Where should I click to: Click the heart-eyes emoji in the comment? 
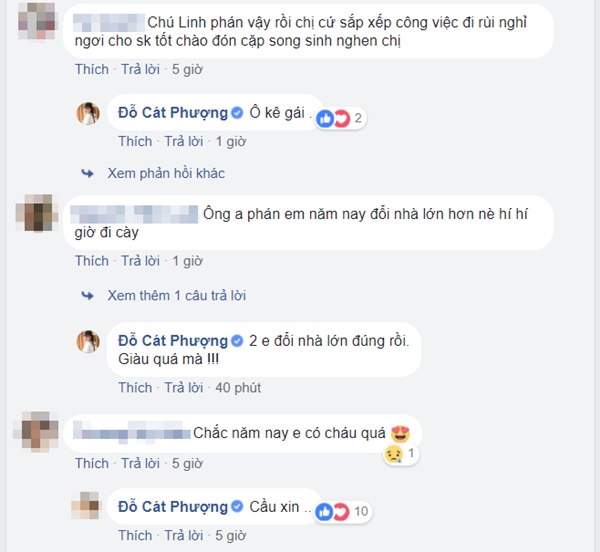pyautogui.click(x=400, y=433)
